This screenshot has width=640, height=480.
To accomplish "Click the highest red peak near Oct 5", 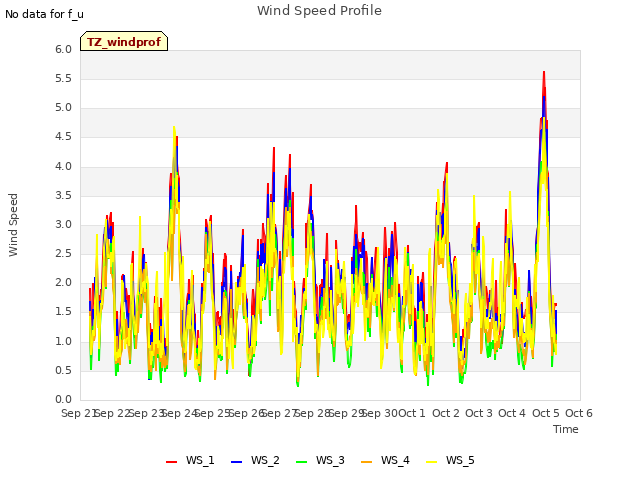I will pos(544,73).
